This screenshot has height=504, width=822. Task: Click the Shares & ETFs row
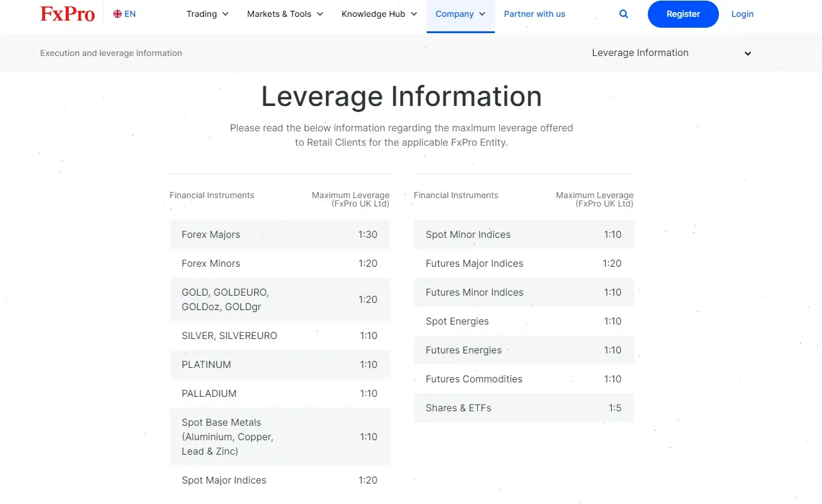[523, 408]
